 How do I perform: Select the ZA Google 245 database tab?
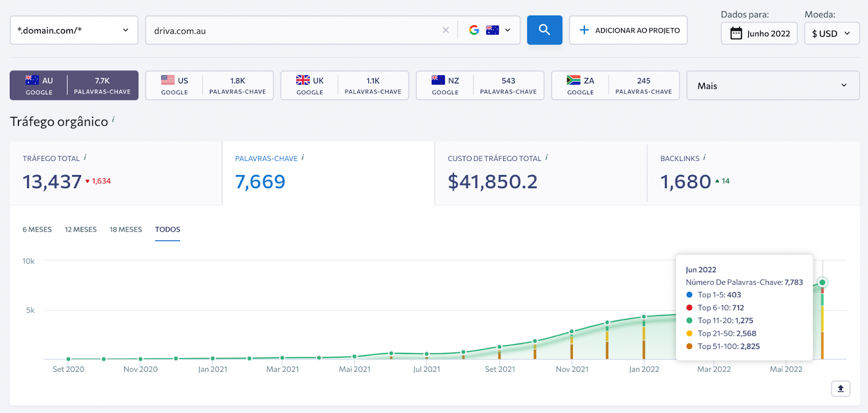coord(615,85)
